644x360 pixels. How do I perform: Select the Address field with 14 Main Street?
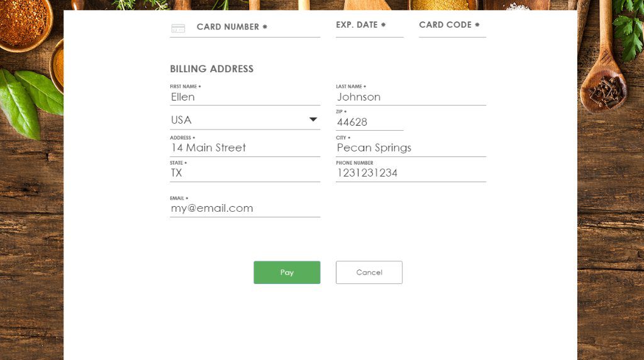click(x=245, y=148)
